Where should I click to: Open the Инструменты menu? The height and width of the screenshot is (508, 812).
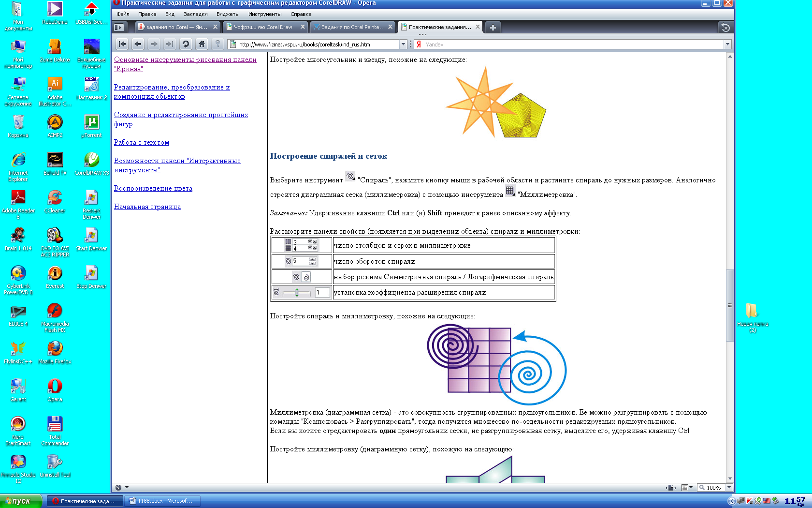coord(265,14)
